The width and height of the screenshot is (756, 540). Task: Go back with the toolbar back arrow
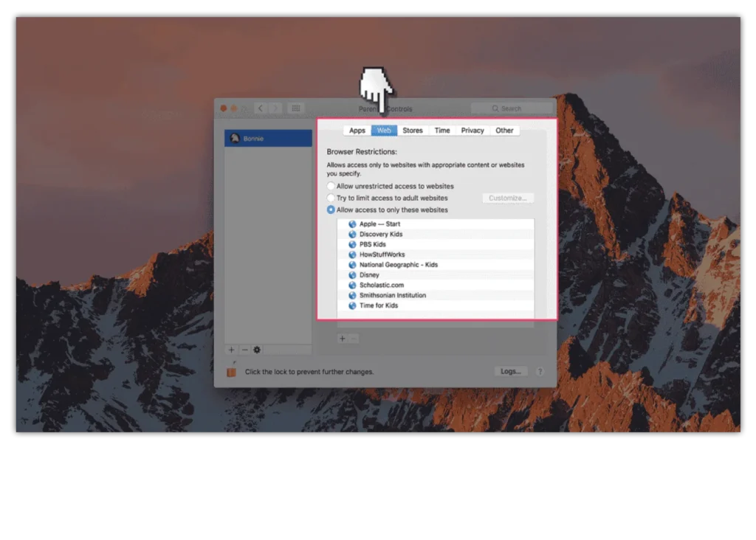click(261, 108)
